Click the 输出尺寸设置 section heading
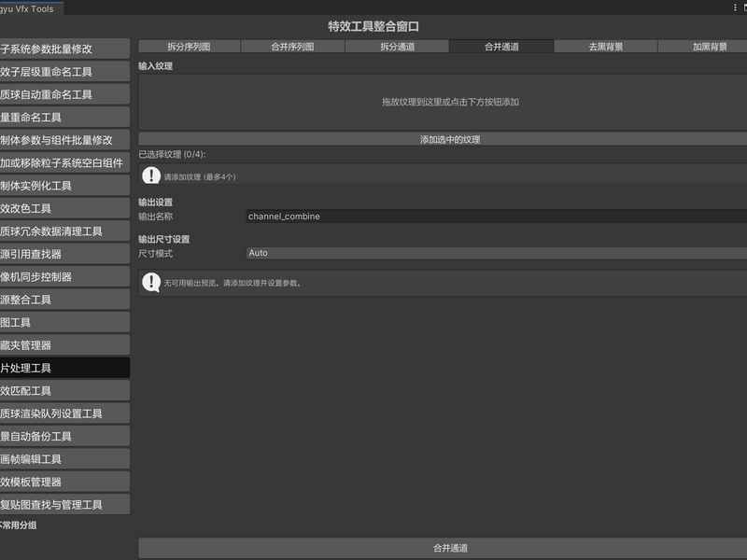Image resolution: width=747 pixels, height=560 pixels. coord(164,239)
